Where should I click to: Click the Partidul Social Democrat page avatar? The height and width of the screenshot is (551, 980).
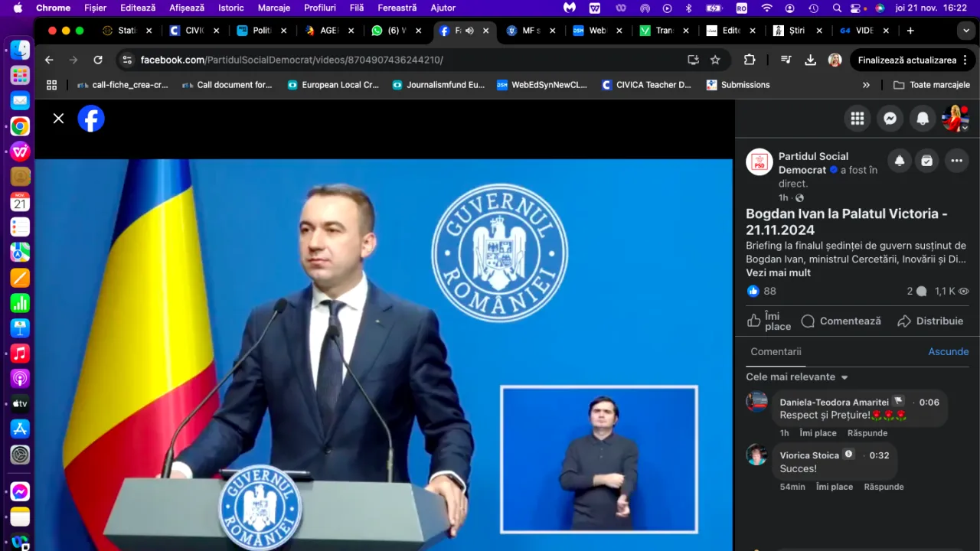[x=759, y=162]
